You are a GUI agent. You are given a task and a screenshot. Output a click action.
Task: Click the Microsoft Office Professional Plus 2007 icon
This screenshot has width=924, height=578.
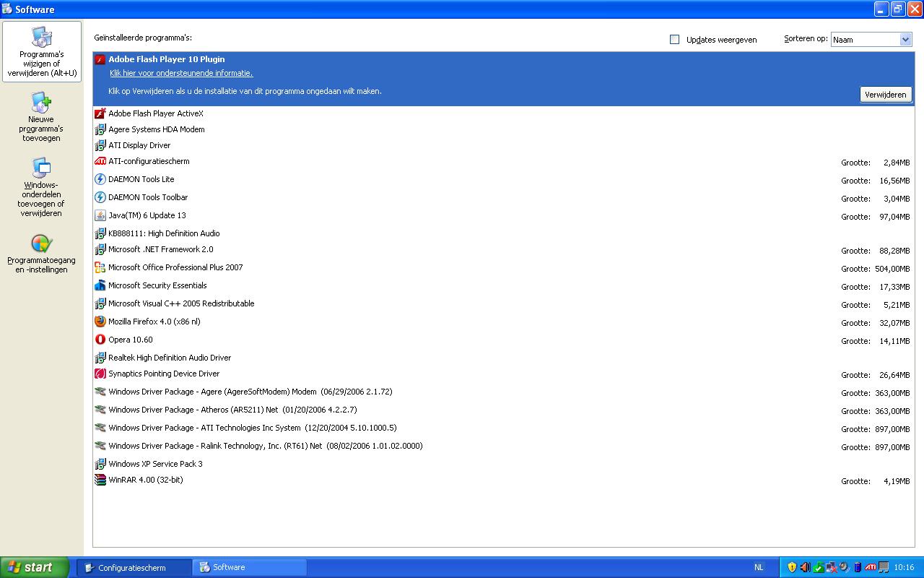pos(100,267)
